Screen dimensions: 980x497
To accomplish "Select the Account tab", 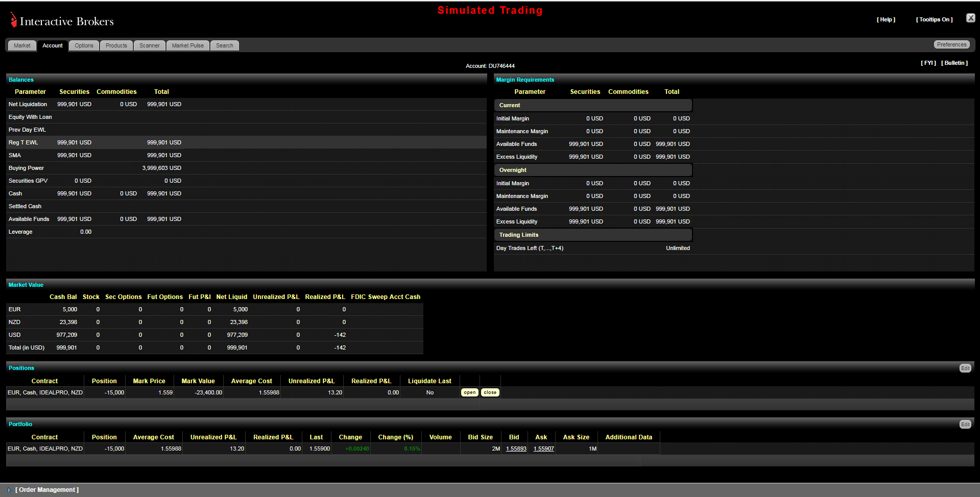I will 53,45.
